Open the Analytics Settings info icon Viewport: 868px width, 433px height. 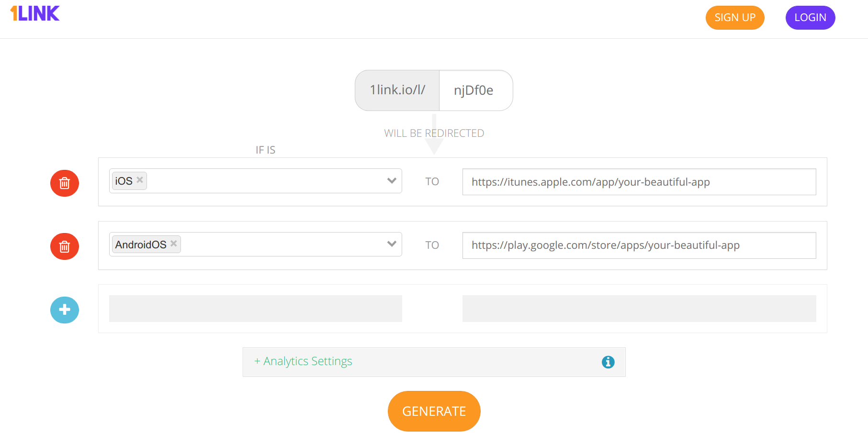608,362
